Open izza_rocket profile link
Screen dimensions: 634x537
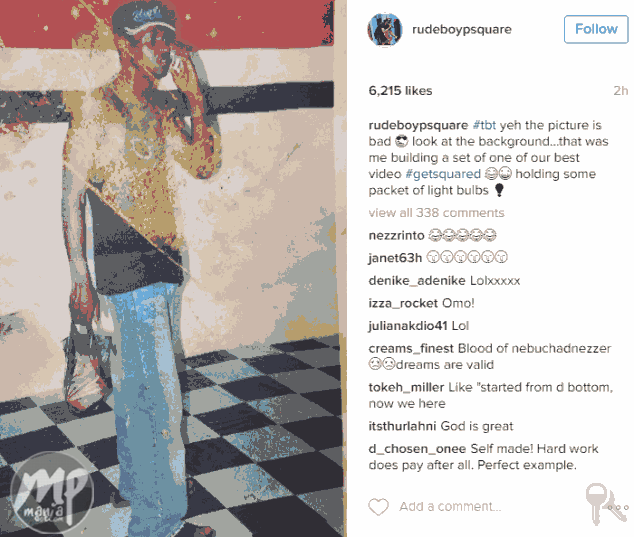point(403,303)
